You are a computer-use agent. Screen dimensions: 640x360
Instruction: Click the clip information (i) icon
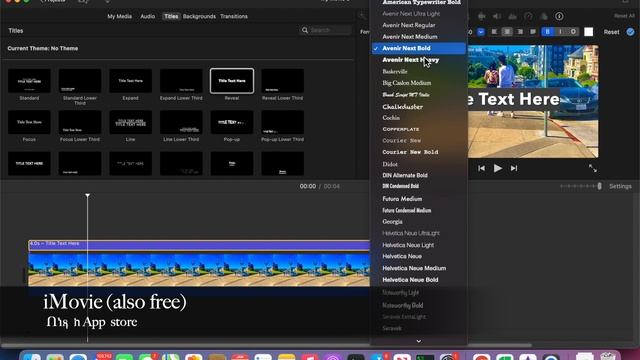pyautogui.click(x=559, y=16)
